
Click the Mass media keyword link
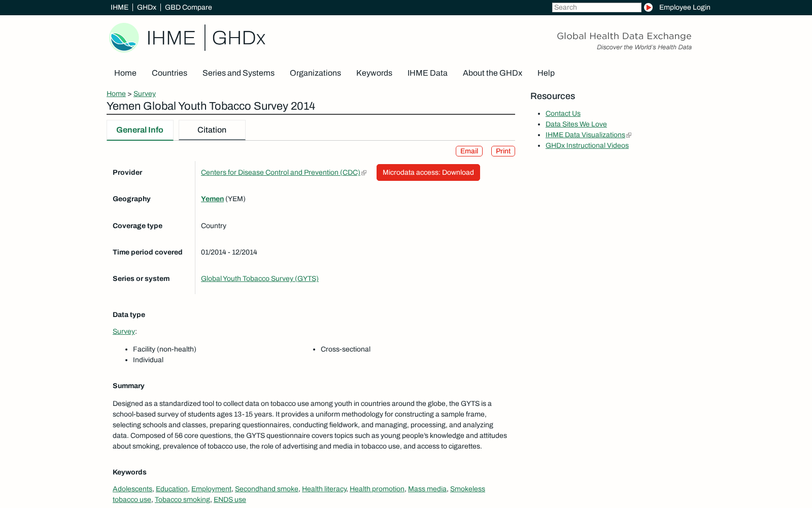pyautogui.click(x=427, y=489)
